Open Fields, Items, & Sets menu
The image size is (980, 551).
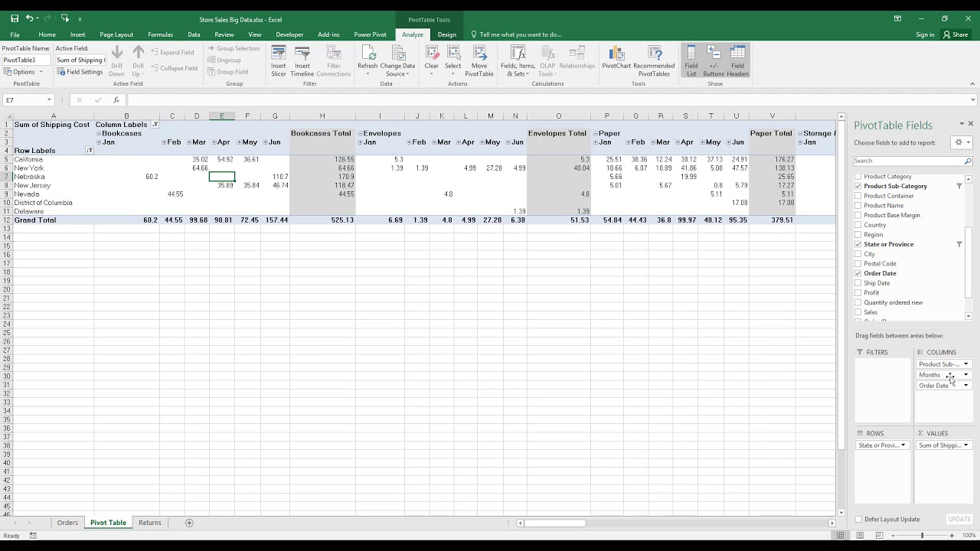click(x=518, y=61)
